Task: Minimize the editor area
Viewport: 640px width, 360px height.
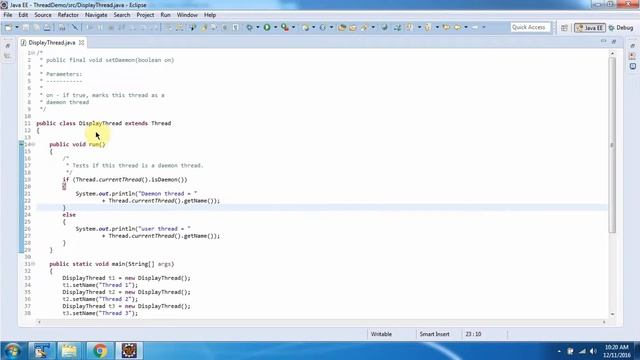Action: (x=604, y=42)
